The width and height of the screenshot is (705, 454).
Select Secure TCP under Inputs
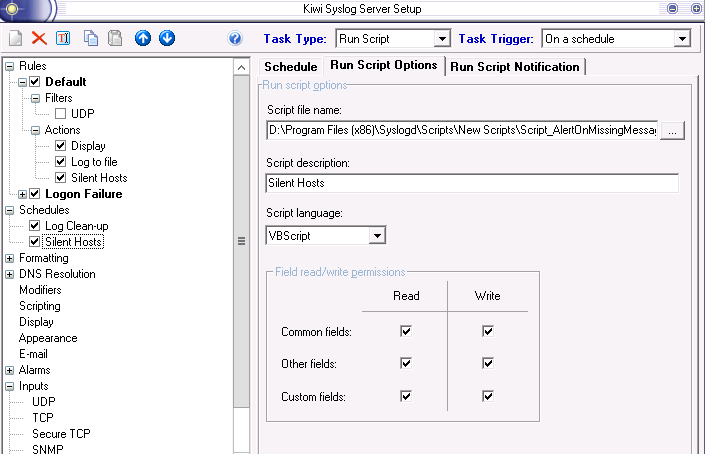point(61,434)
